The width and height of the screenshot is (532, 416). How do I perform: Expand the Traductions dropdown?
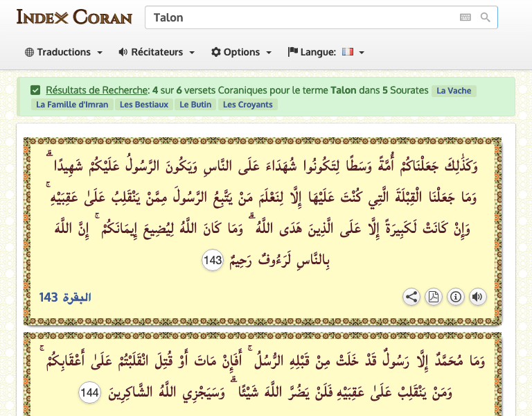pos(64,52)
